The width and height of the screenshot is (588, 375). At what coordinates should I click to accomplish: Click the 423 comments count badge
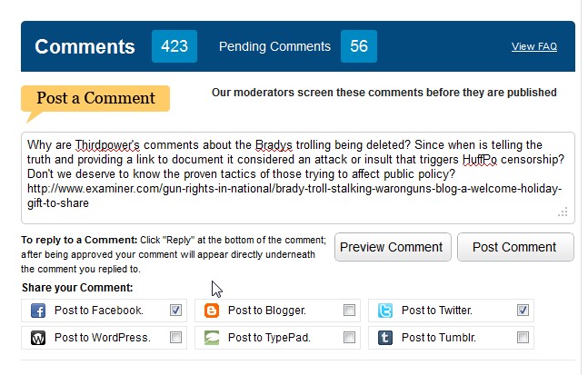174,46
